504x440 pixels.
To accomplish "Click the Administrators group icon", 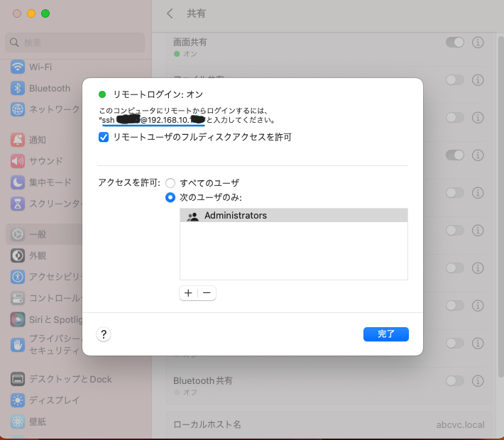I will [x=193, y=216].
